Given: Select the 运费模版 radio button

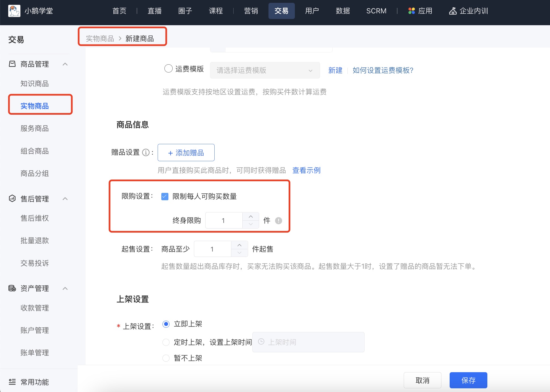Looking at the screenshot, I should pos(168,69).
